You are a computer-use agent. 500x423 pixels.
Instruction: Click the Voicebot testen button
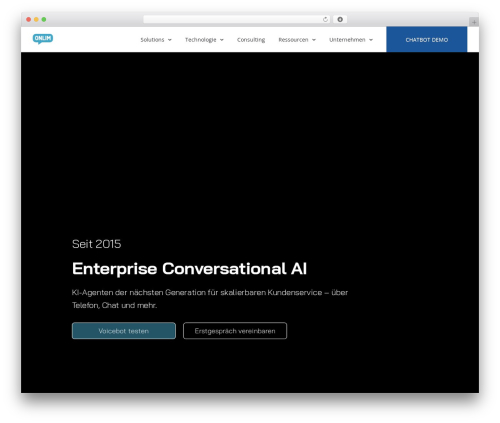pyautogui.click(x=124, y=331)
